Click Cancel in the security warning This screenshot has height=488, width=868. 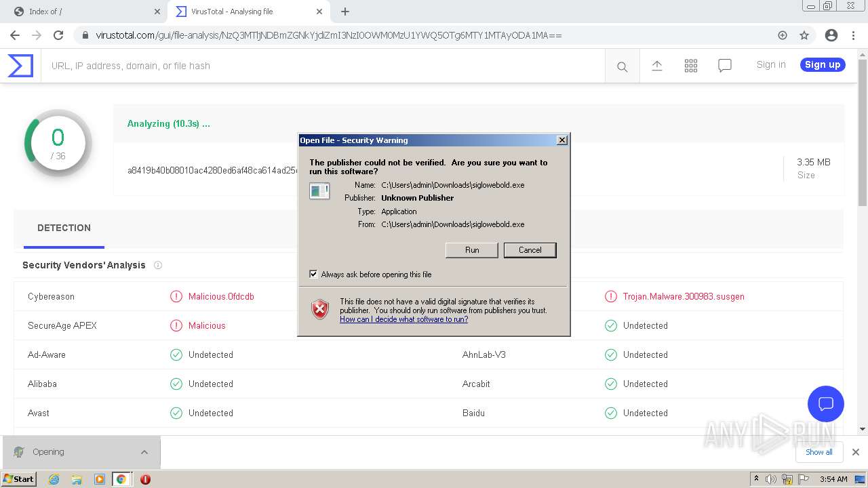click(x=530, y=250)
